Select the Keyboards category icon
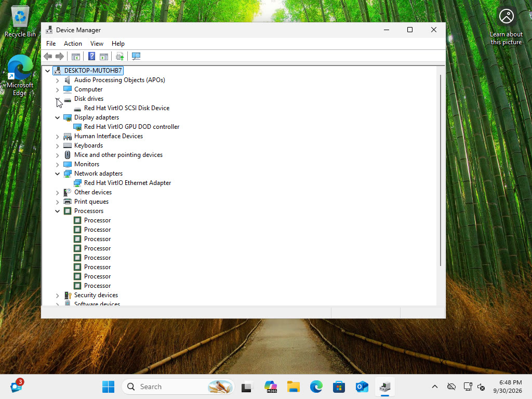The image size is (532, 399). point(68,145)
